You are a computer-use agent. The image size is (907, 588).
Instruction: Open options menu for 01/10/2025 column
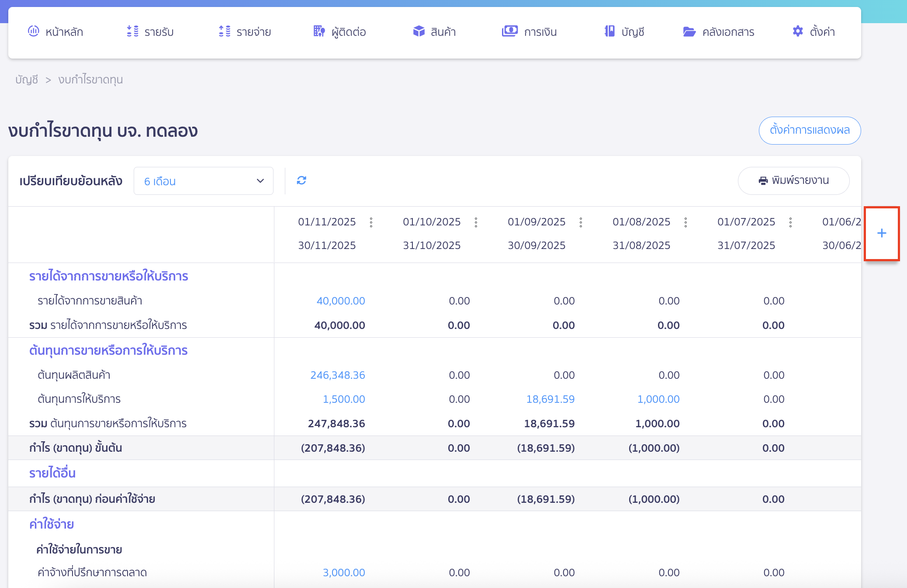tap(476, 222)
